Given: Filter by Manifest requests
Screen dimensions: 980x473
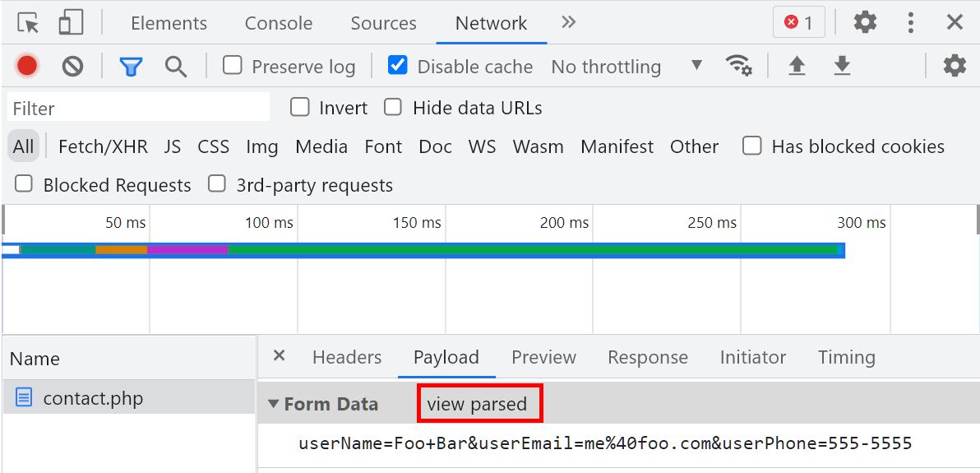Looking at the screenshot, I should 617,146.
